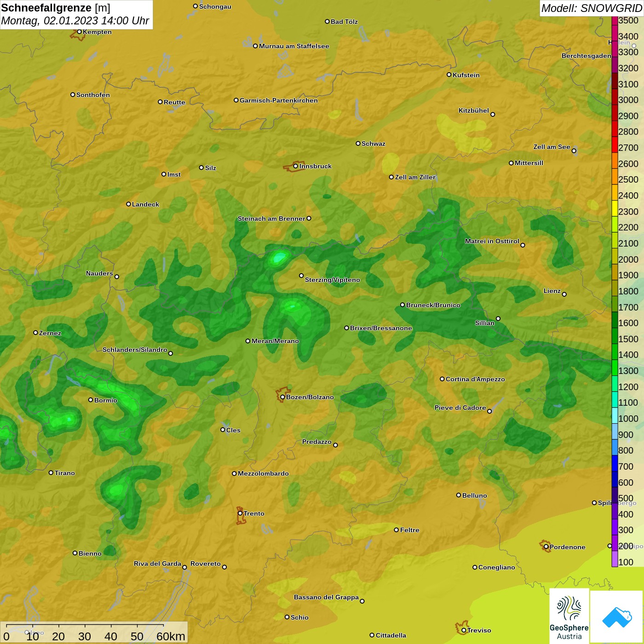Click the Schneefallgrenze [m] title
644x644 pixels.
pos(56,8)
